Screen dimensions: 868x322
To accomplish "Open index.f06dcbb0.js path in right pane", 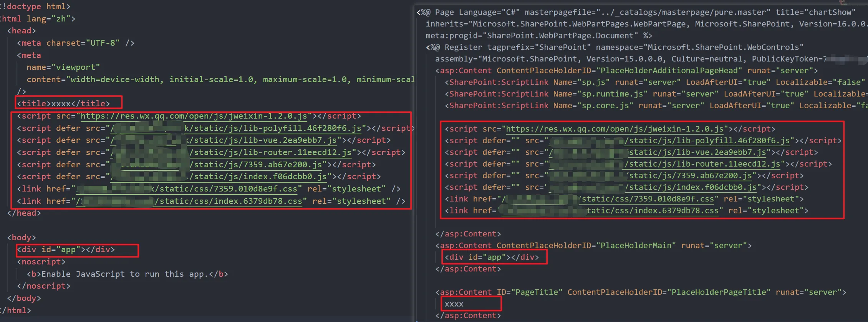I will click(x=653, y=187).
